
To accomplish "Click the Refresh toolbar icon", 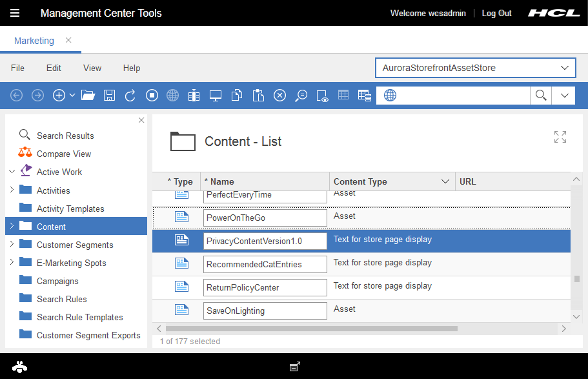I will tap(130, 96).
